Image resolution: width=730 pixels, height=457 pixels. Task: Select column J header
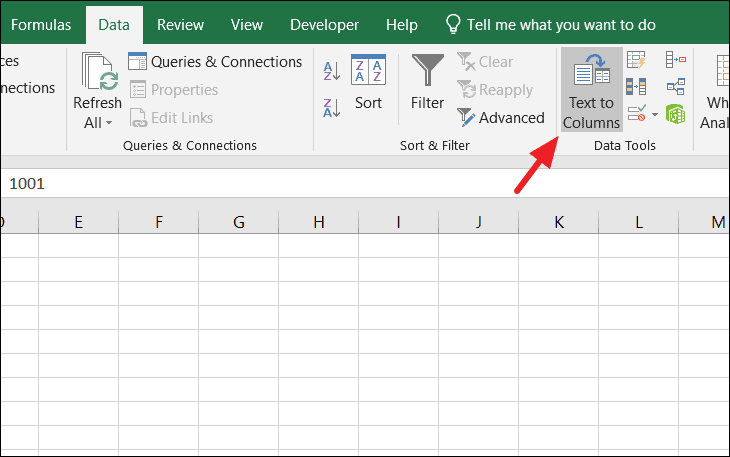[479, 222]
